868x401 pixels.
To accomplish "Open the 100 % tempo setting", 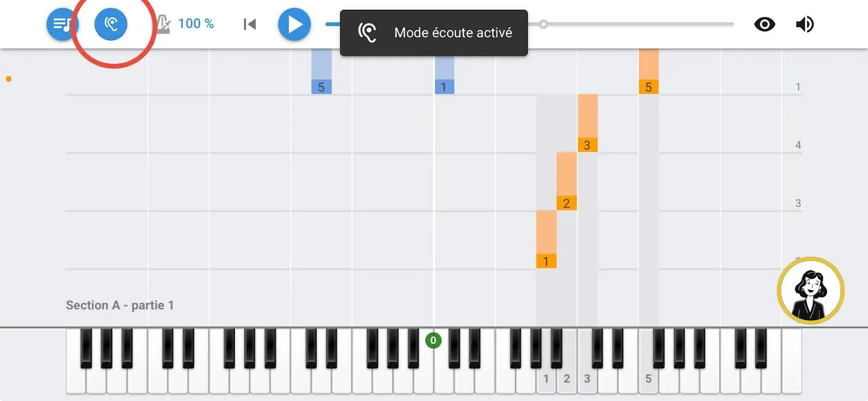I will tap(196, 24).
